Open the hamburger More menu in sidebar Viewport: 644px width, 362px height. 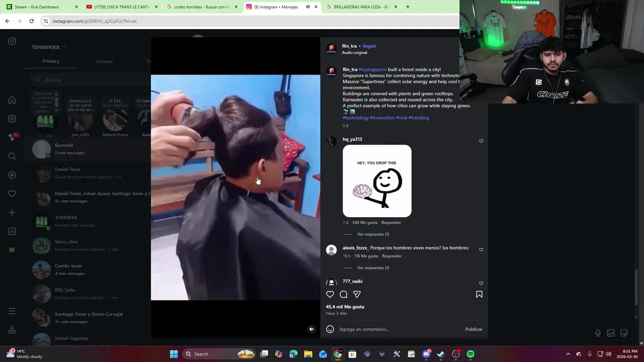point(12,311)
